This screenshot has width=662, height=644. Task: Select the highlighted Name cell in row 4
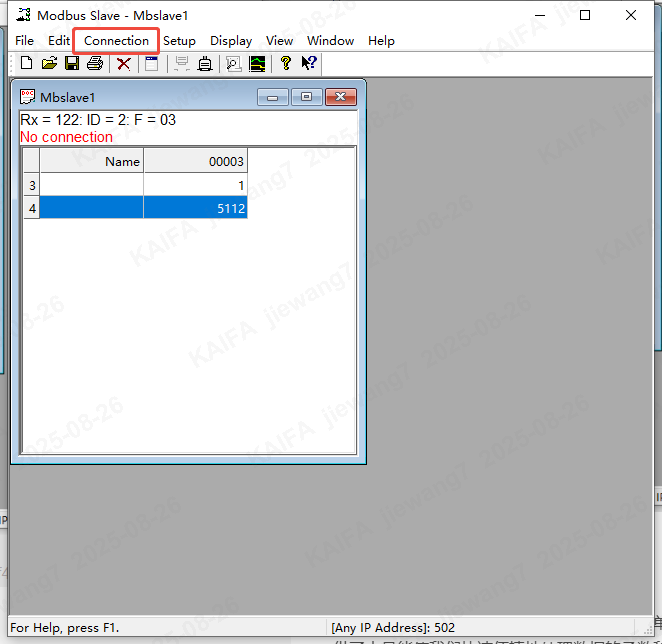point(92,207)
